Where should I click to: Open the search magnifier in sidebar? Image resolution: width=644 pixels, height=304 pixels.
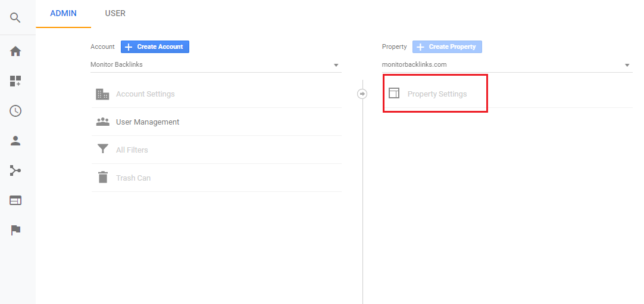(x=15, y=18)
